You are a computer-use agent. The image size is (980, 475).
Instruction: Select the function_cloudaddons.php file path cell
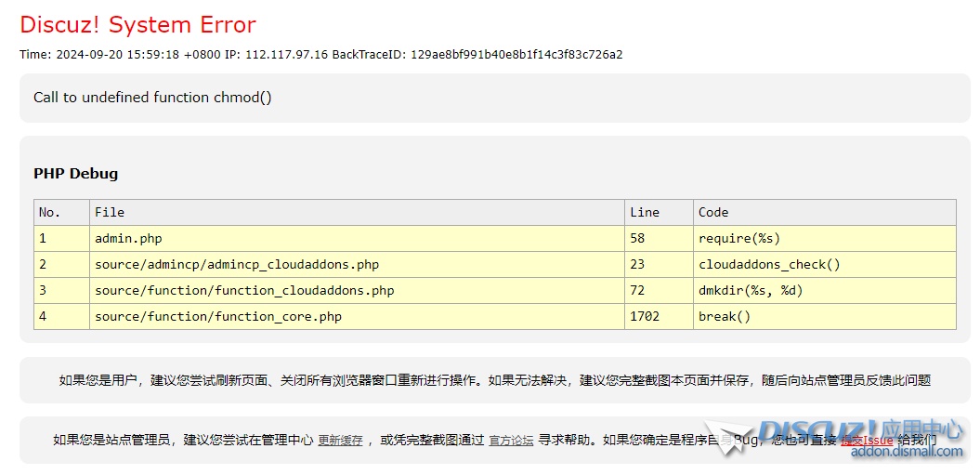244,291
